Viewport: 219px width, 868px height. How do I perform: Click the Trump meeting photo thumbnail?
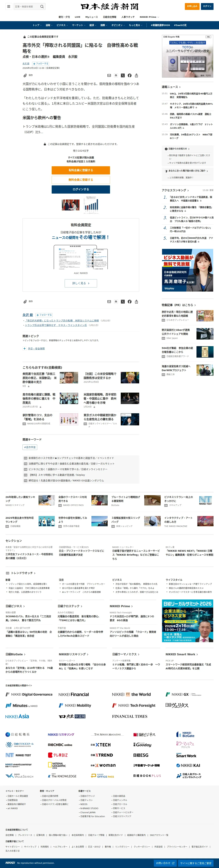point(71,205)
